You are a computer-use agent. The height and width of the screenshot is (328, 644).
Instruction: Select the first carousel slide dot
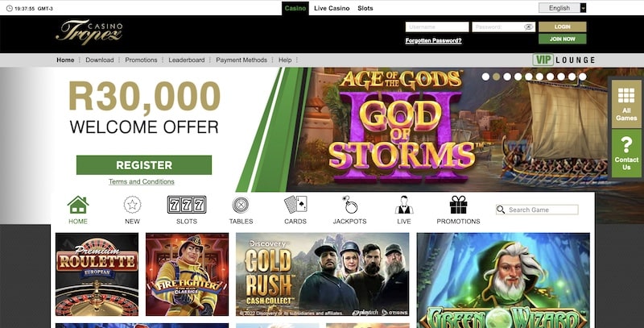click(485, 77)
